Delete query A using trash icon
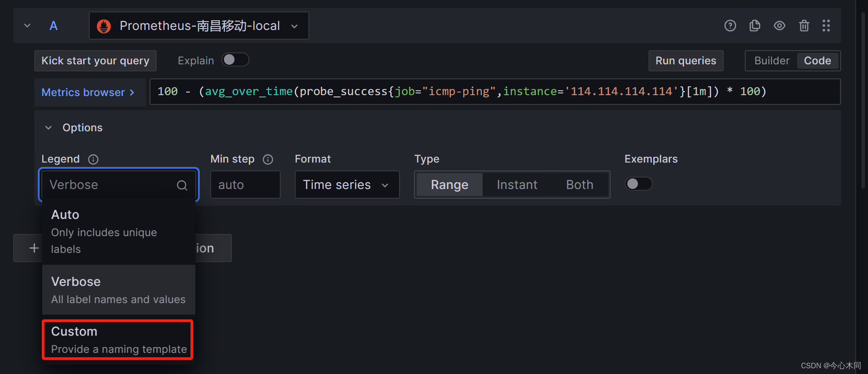 click(804, 26)
